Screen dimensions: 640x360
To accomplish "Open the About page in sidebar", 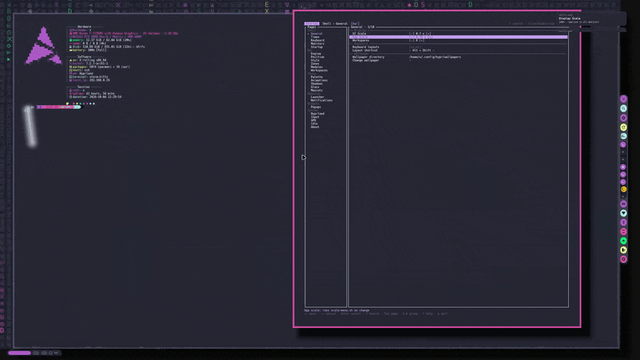I will (315, 127).
